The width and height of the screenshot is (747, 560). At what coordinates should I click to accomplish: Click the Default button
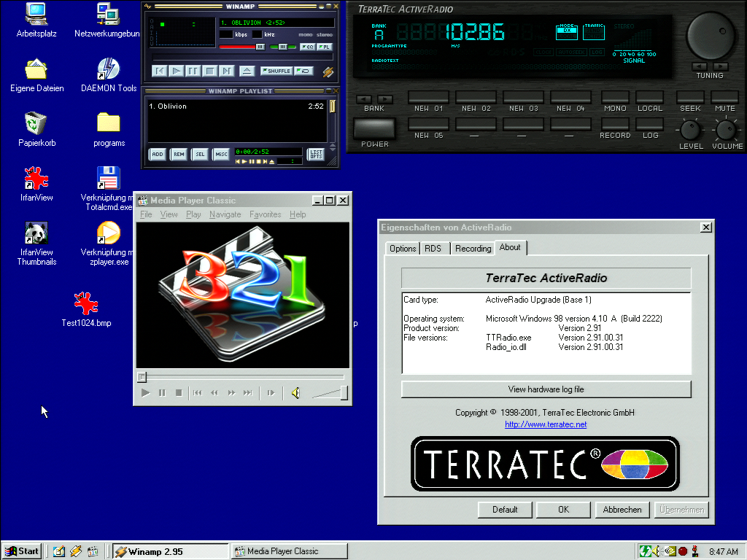[x=505, y=510]
